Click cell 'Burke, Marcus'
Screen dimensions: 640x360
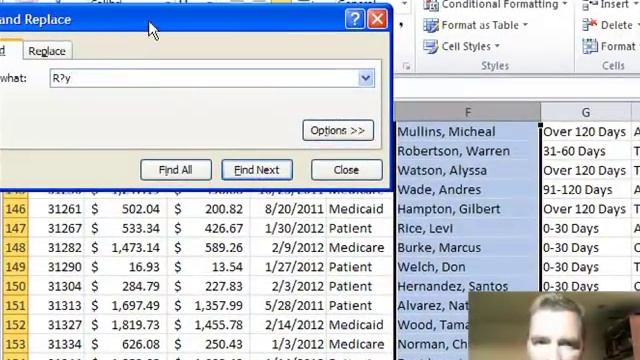[x=468, y=247]
